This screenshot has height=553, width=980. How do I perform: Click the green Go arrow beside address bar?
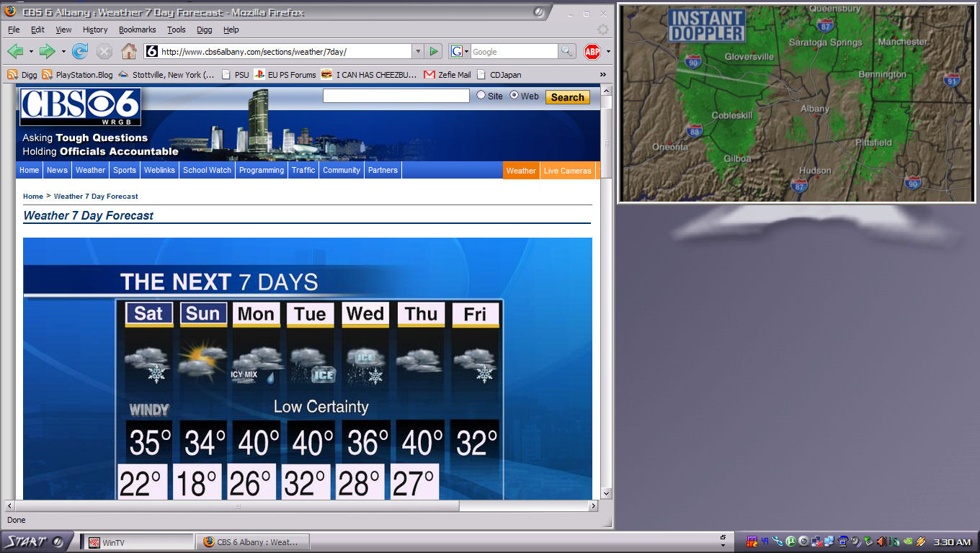433,51
